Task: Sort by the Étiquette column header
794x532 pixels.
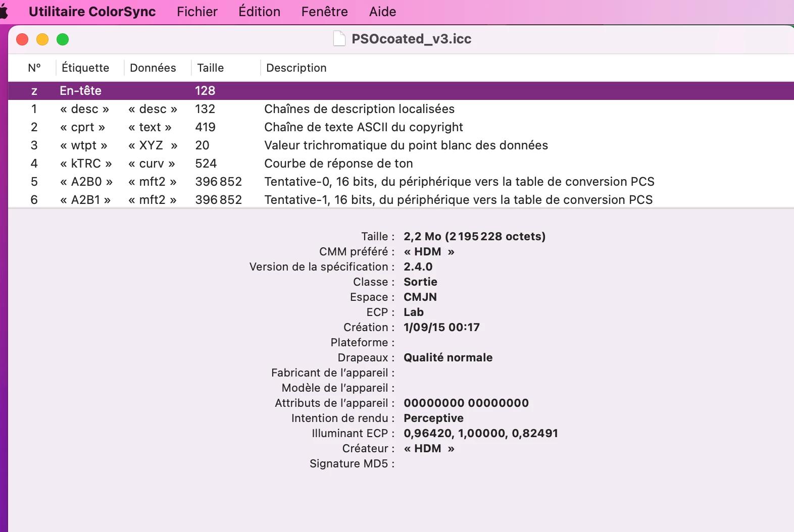Action: click(x=85, y=68)
